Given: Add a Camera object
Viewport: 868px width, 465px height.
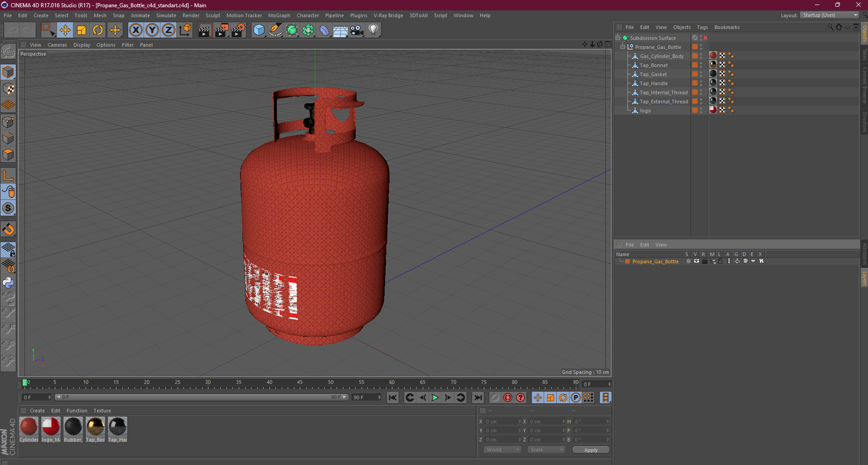Looking at the screenshot, I should click(x=357, y=30).
